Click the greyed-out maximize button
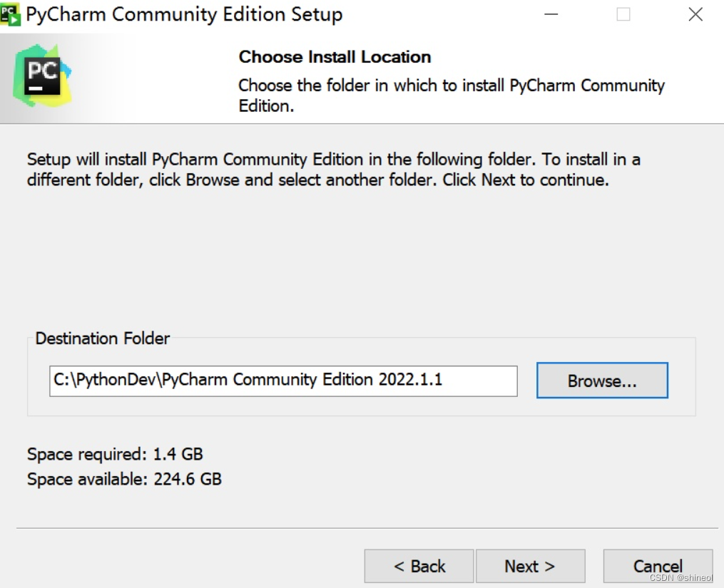Viewport: 724px width, 588px height. (x=623, y=14)
